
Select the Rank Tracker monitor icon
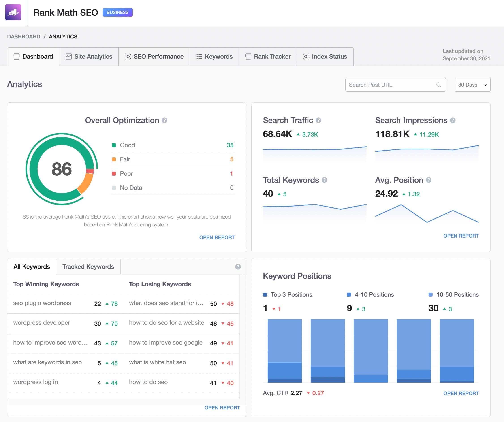[x=248, y=57]
